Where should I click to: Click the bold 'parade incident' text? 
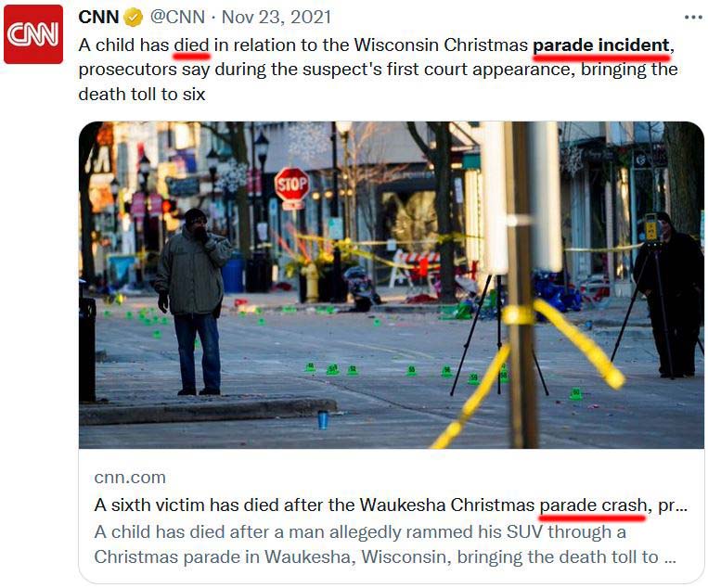[601, 45]
